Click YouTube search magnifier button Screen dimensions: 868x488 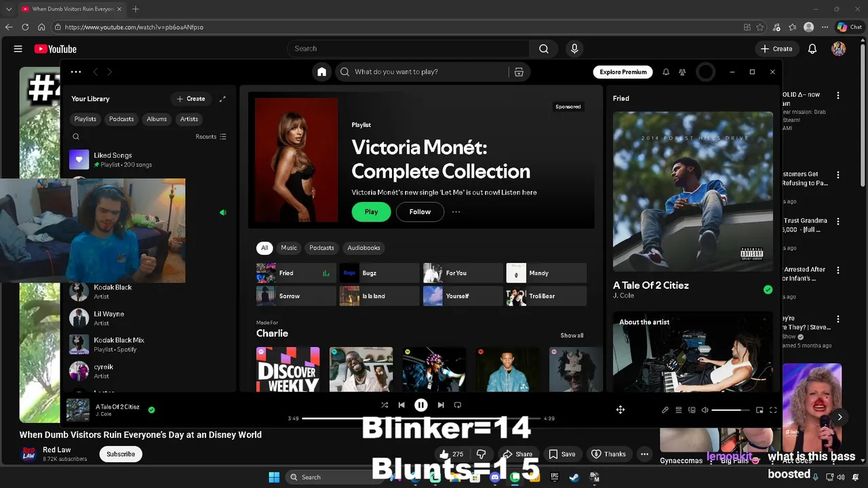click(x=544, y=49)
